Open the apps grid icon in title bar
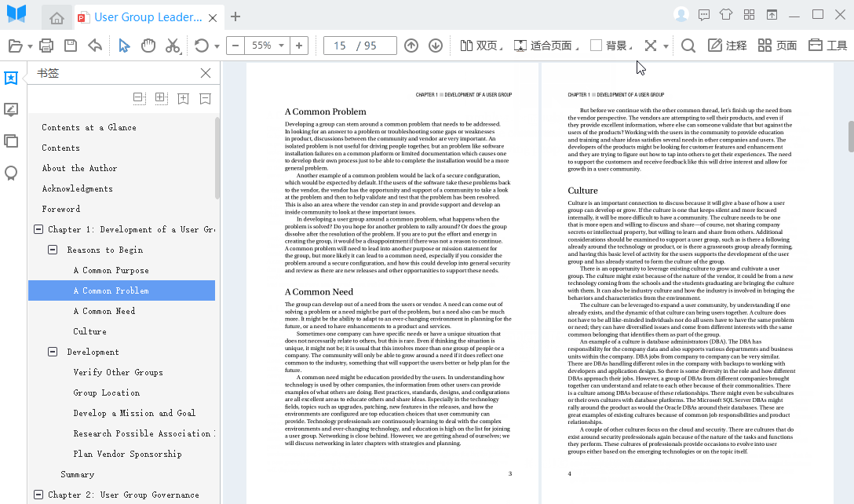 click(750, 15)
